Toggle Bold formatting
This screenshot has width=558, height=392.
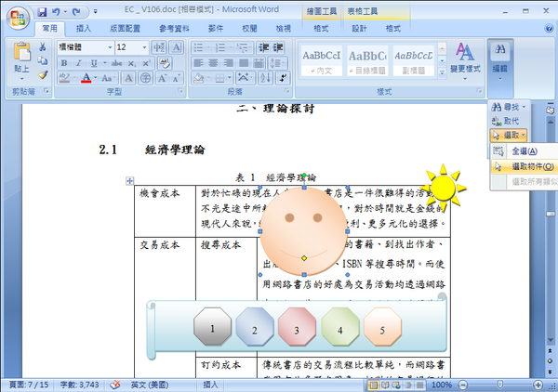(x=64, y=63)
